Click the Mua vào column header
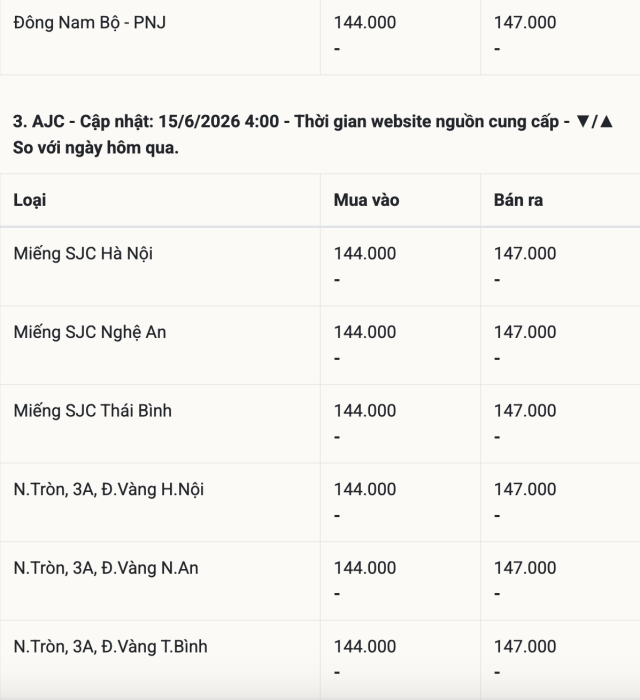 coord(366,200)
